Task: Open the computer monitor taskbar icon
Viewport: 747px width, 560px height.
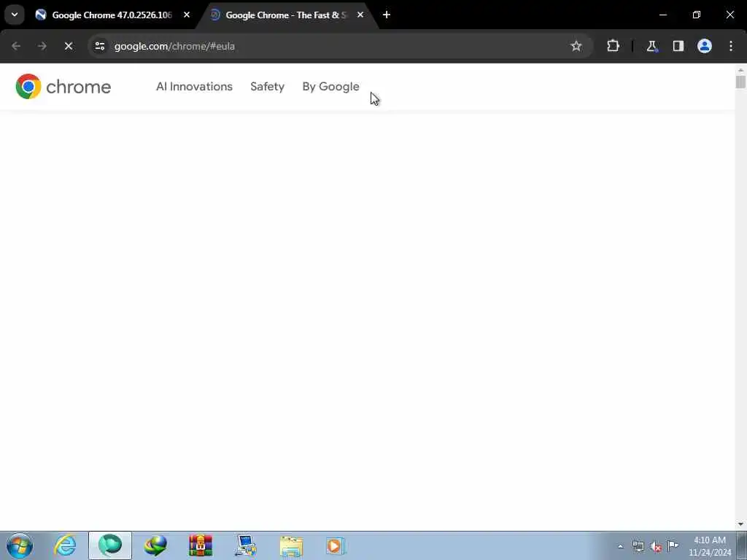Action: (x=246, y=545)
